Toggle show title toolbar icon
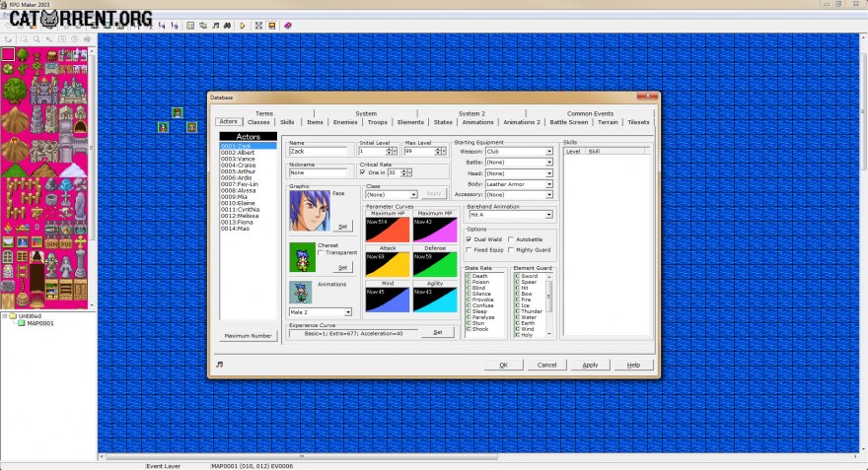The image size is (868, 470). 272,26
